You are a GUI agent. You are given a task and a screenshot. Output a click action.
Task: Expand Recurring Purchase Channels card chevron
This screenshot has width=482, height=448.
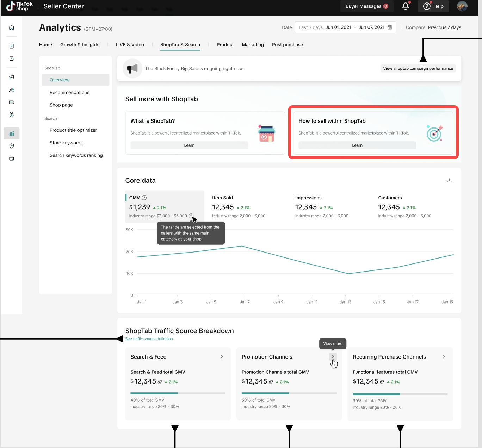[444, 357]
